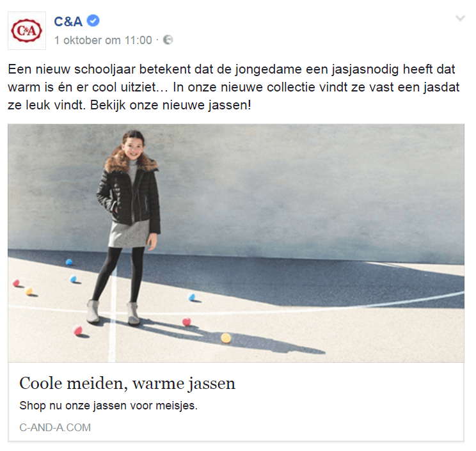Click the post text about new schooljaar
This screenshot has height=451, width=476.
tap(234, 87)
